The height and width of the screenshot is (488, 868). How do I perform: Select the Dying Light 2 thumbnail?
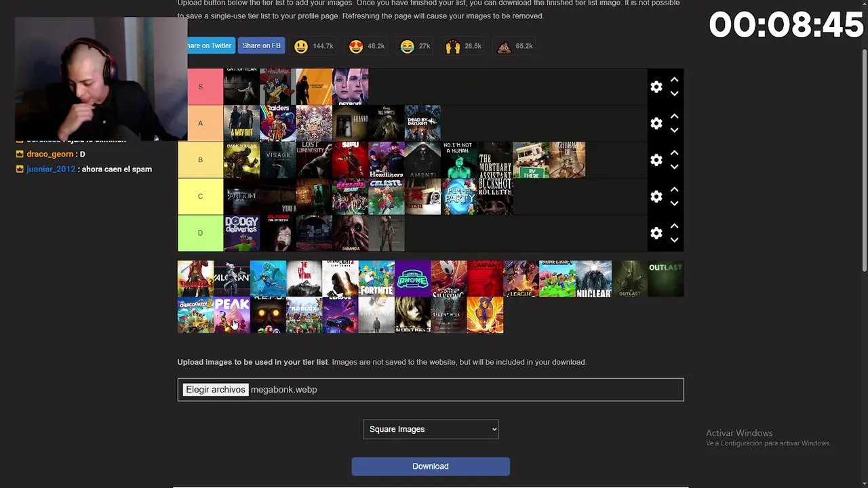[x=340, y=279]
